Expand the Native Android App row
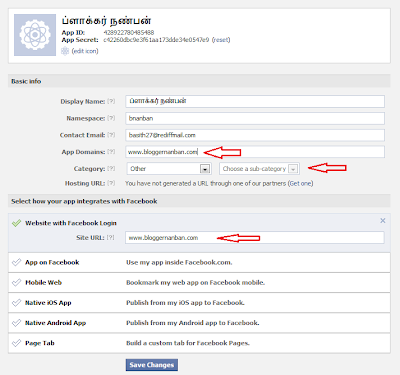400x375 pixels. point(199,323)
